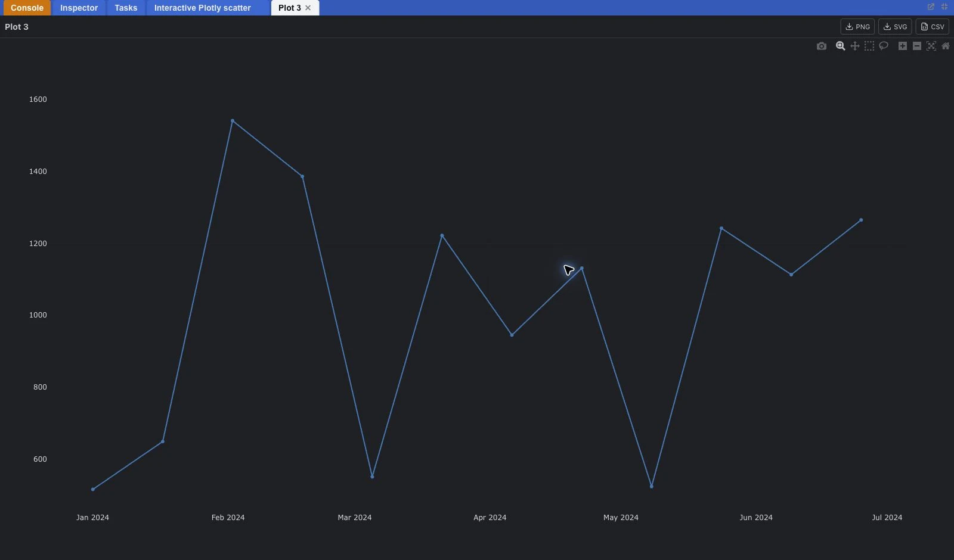This screenshot has width=954, height=560.
Task: Click the Zoom out minus icon
Action: [x=916, y=46]
